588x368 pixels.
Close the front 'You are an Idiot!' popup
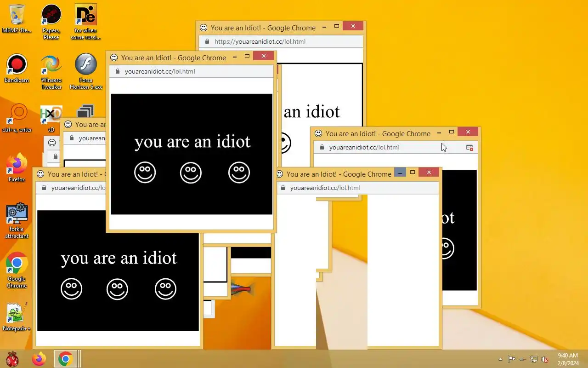click(x=263, y=56)
